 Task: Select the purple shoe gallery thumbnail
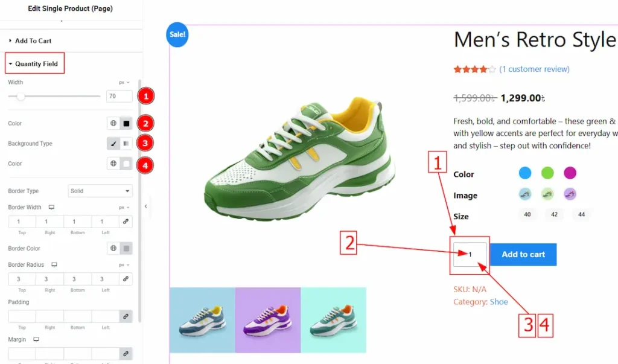point(268,320)
